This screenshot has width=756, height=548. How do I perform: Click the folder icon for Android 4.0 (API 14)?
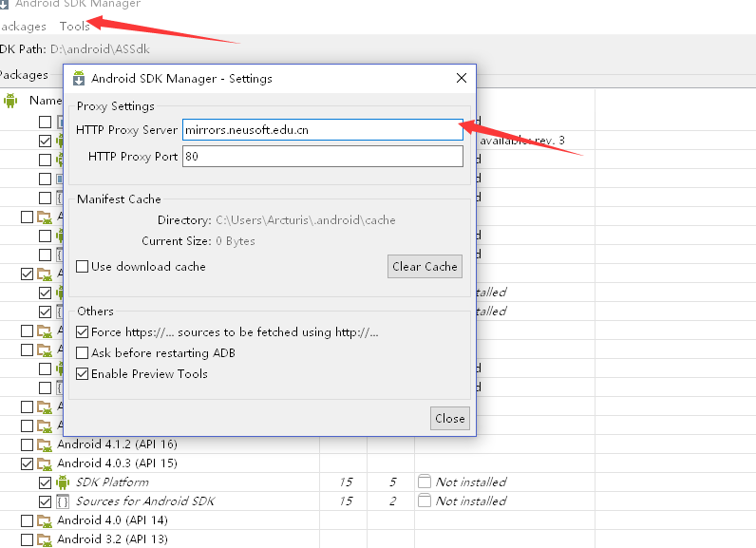45,521
